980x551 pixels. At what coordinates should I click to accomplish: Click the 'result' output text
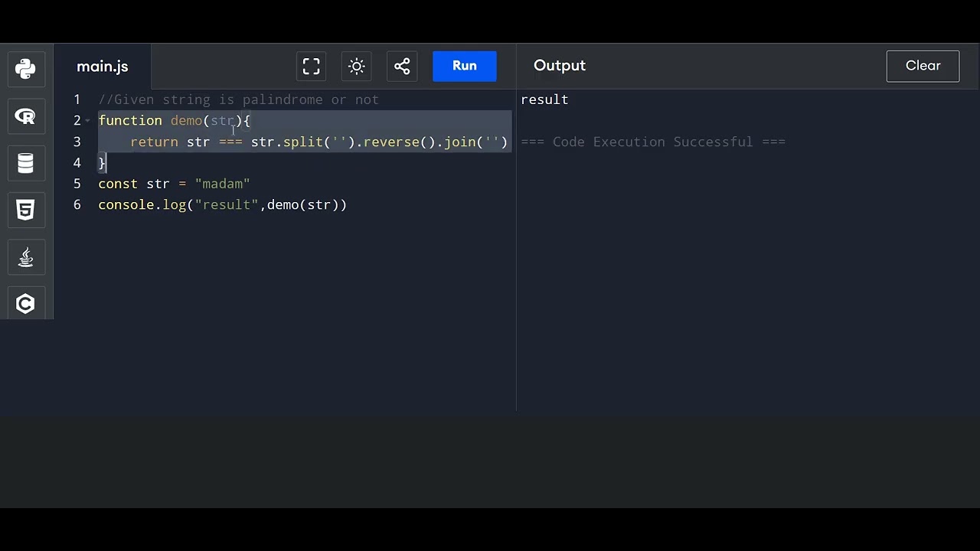tap(544, 99)
